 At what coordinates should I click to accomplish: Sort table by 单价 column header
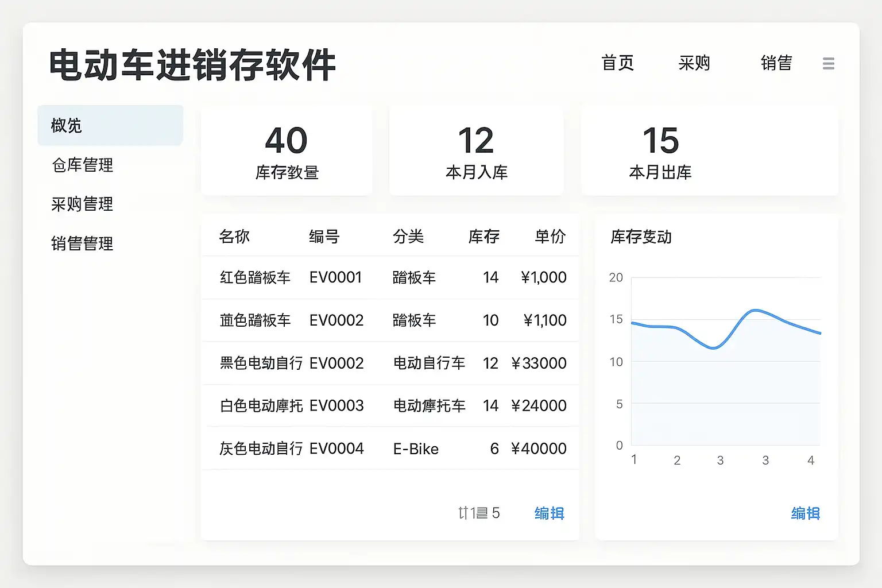coord(550,237)
